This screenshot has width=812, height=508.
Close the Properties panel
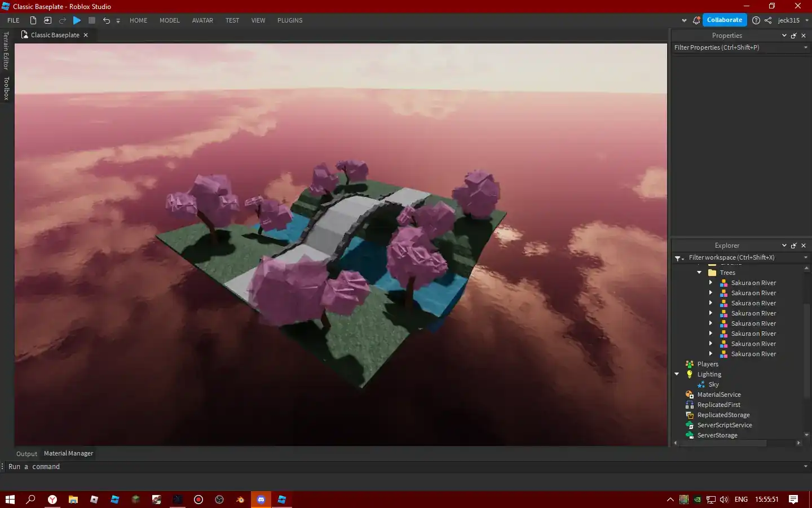tap(804, 36)
